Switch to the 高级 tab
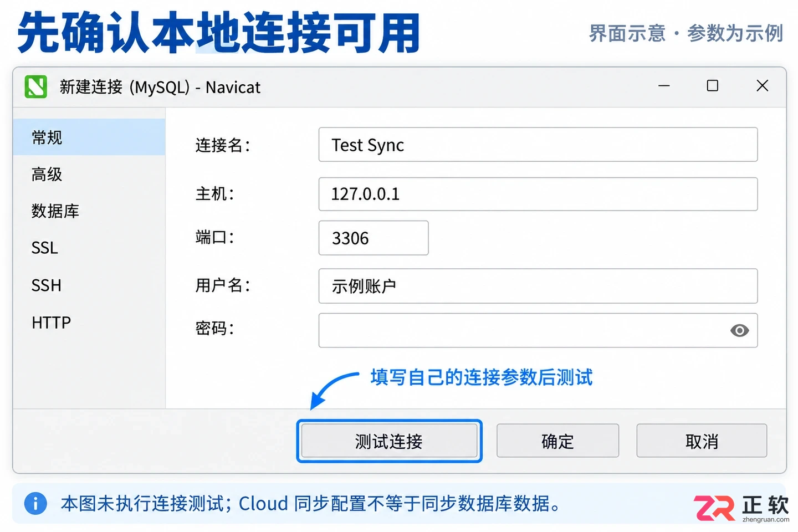Viewport: 798px width, 532px height. click(x=89, y=174)
